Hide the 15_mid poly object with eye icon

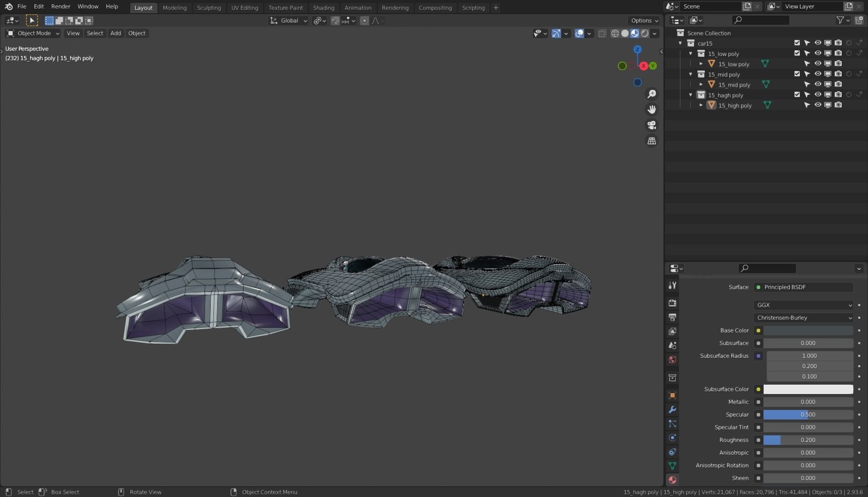click(818, 84)
